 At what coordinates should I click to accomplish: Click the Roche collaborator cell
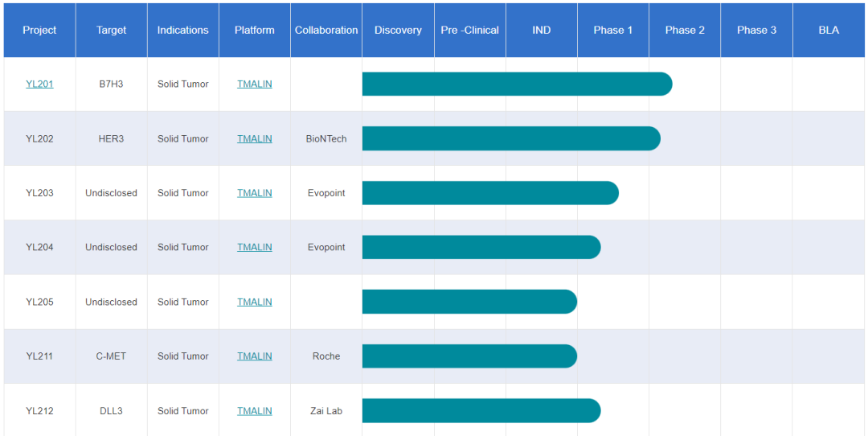click(x=326, y=356)
